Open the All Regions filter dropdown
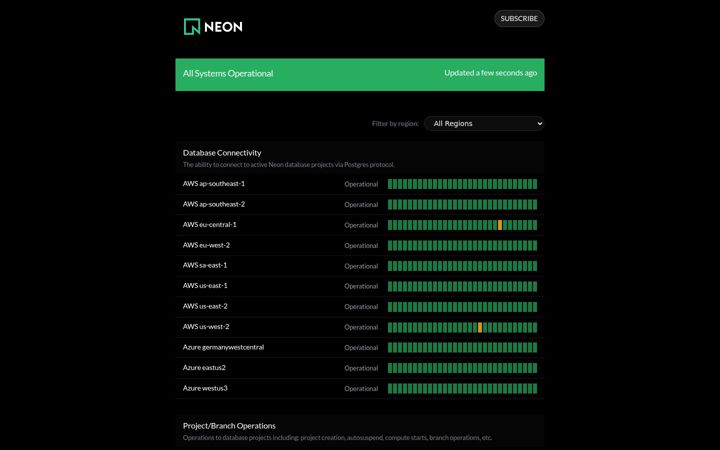720x450 pixels. click(484, 124)
